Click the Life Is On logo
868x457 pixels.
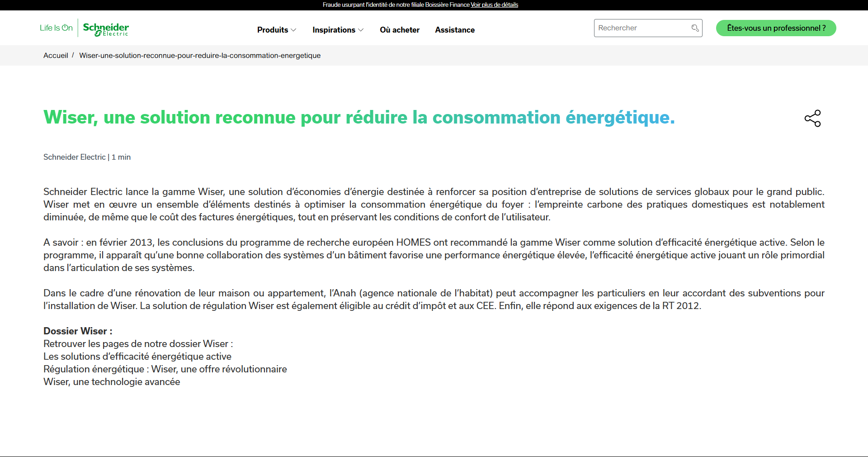click(x=56, y=28)
